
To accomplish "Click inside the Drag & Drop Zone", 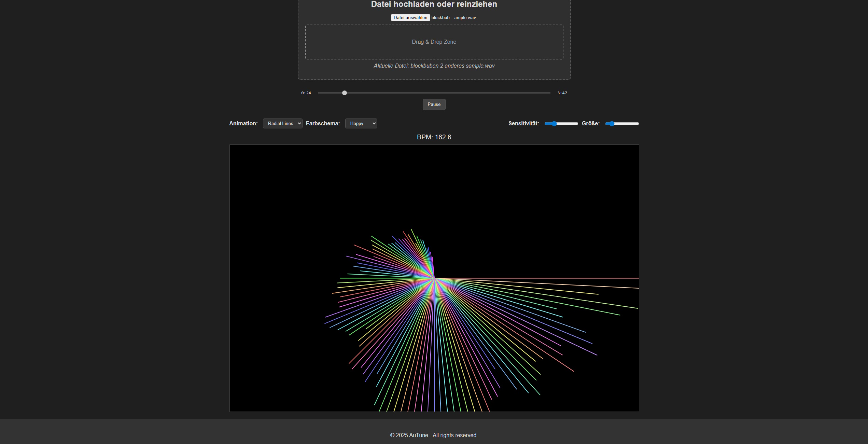I will 434,42.
